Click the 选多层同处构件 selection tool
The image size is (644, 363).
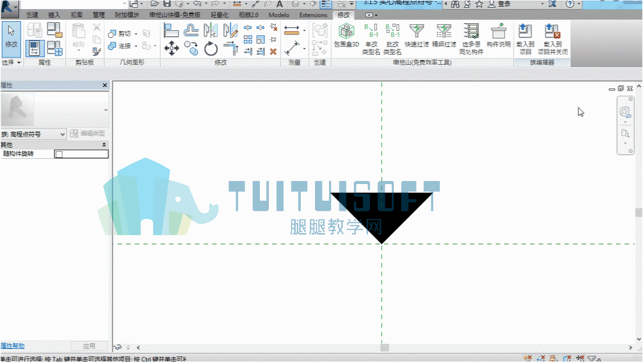tap(471, 39)
